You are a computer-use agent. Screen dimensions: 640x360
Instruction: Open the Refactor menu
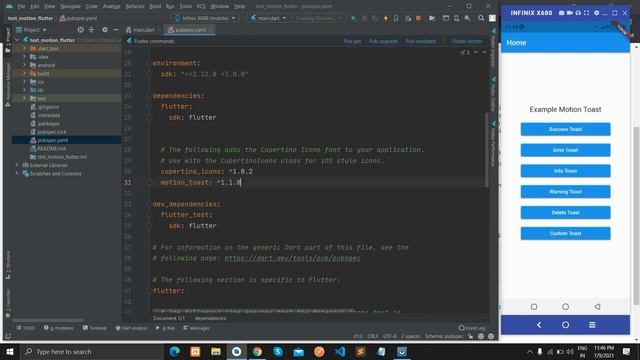click(x=135, y=7)
